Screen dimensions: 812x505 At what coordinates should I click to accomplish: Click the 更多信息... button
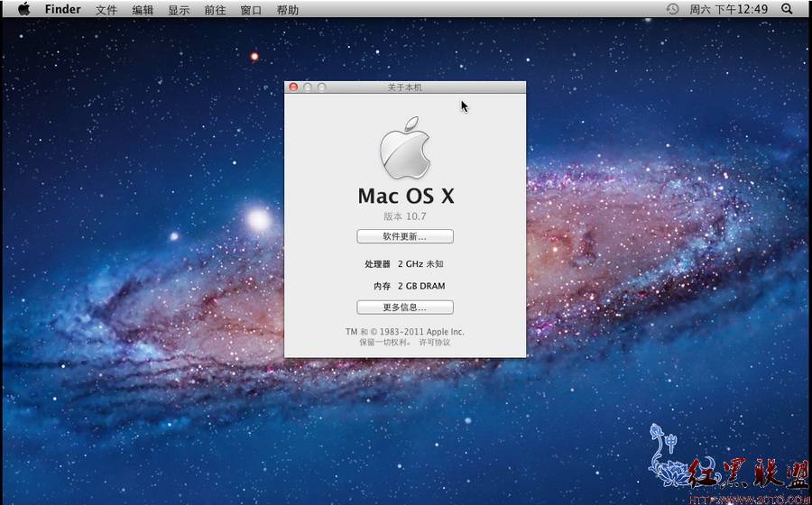[405, 308]
